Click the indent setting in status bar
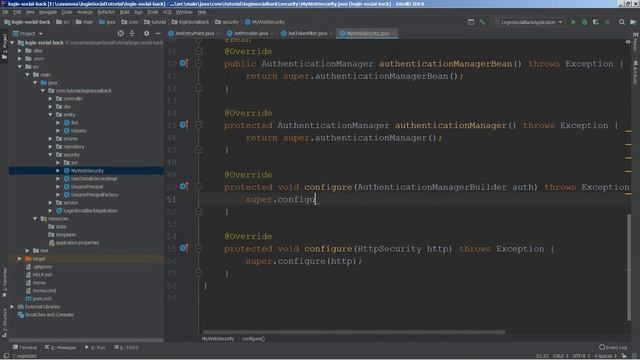The width and height of the screenshot is (640, 360). [x=606, y=356]
